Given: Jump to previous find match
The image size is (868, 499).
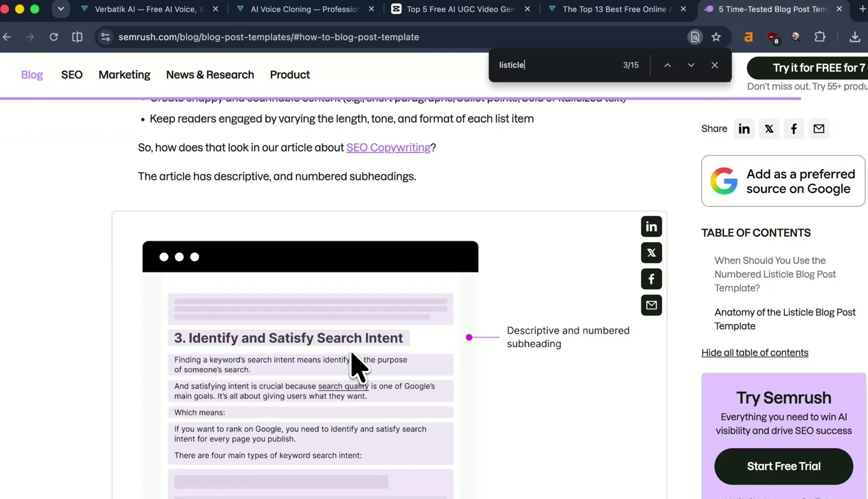Looking at the screenshot, I should tap(667, 65).
